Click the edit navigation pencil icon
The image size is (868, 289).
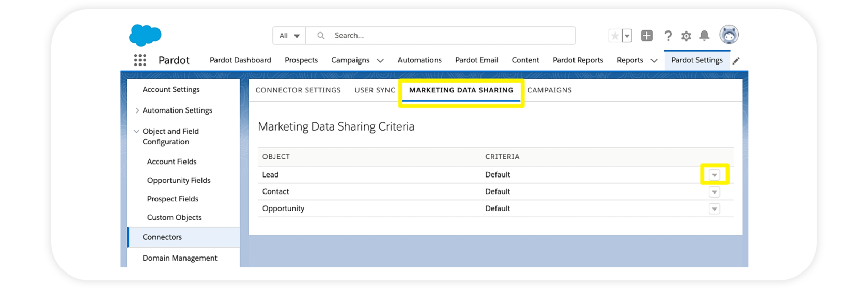[736, 61]
